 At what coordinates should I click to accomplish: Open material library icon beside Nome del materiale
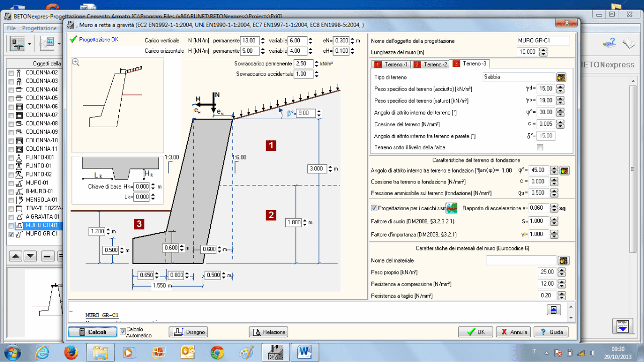pyautogui.click(x=563, y=260)
